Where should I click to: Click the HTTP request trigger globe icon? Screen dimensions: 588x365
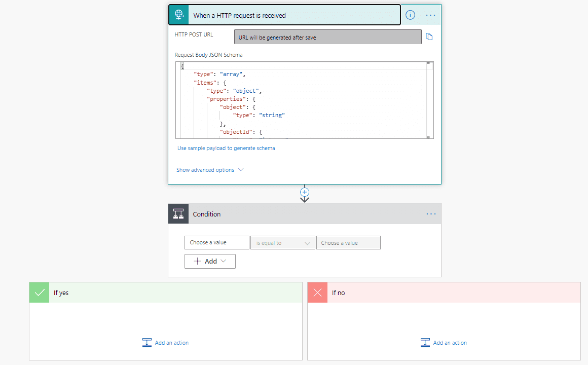[x=178, y=15]
